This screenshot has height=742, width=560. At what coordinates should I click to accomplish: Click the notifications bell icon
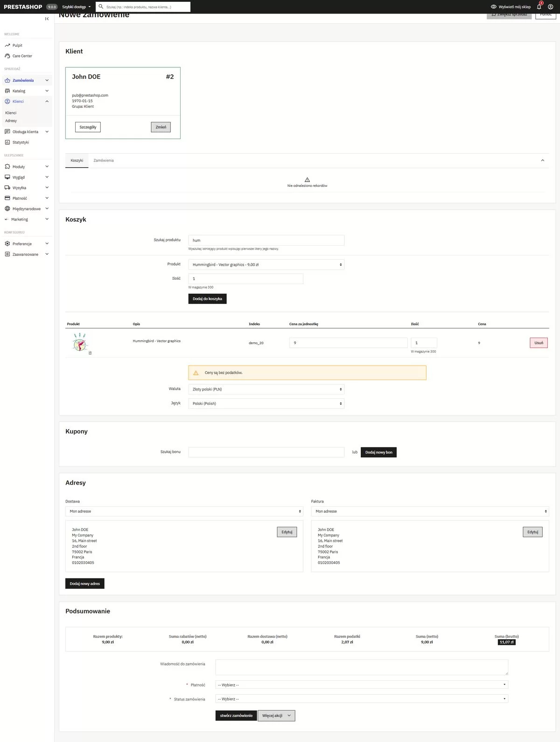tap(539, 7)
